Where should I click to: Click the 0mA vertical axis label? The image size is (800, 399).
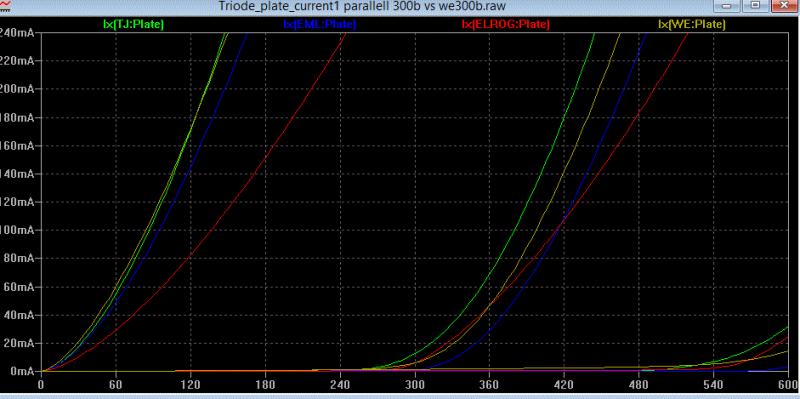pyautogui.click(x=21, y=371)
